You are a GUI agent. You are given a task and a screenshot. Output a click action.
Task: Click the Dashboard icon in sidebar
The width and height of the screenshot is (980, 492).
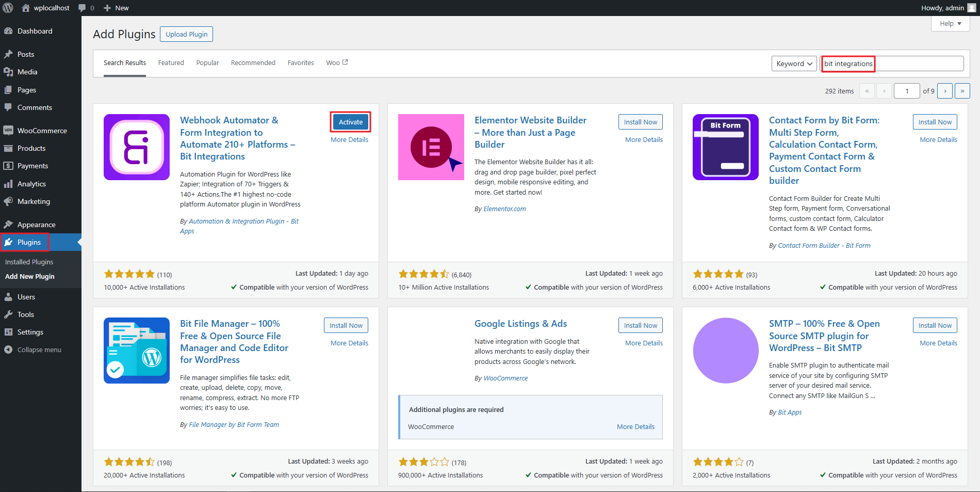tap(8, 31)
